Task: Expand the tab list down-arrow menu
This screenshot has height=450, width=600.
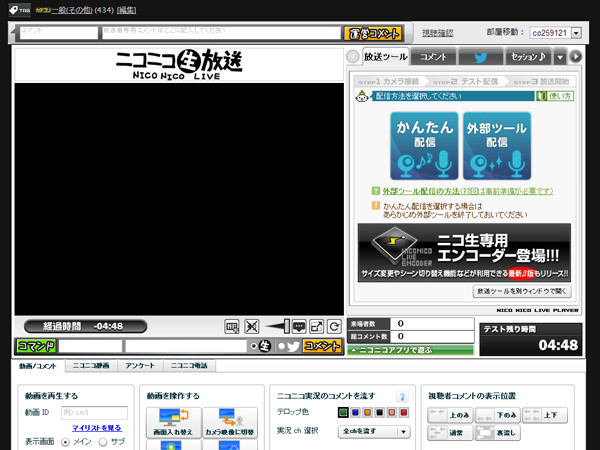Action: click(560, 57)
